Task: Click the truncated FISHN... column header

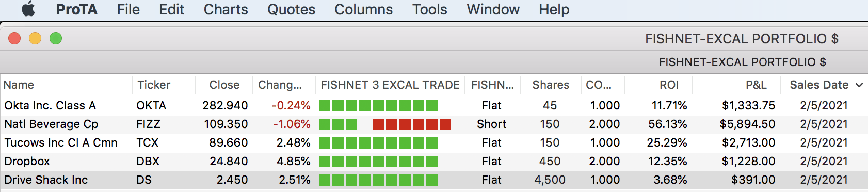Action: pos(492,85)
